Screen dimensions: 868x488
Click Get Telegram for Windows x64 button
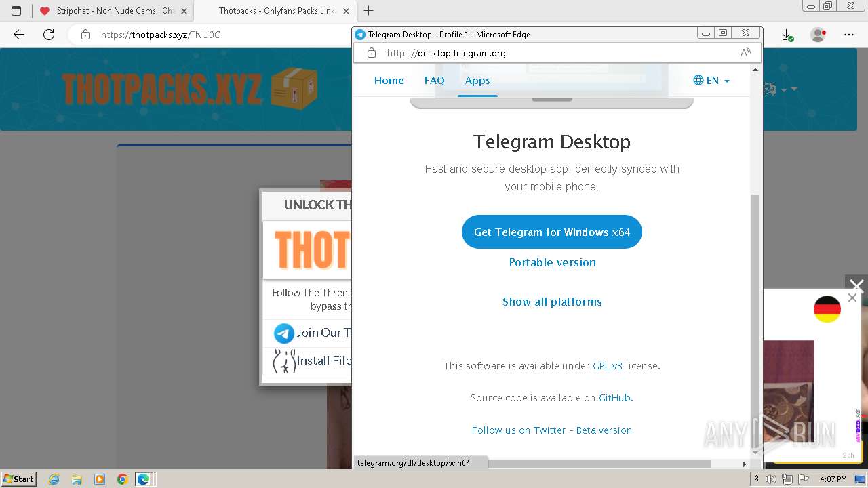[552, 232]
